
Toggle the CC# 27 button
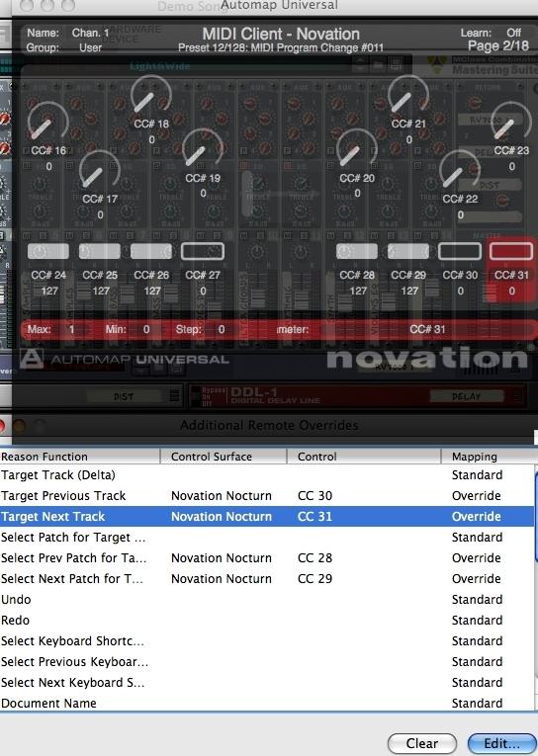point(203,251)
